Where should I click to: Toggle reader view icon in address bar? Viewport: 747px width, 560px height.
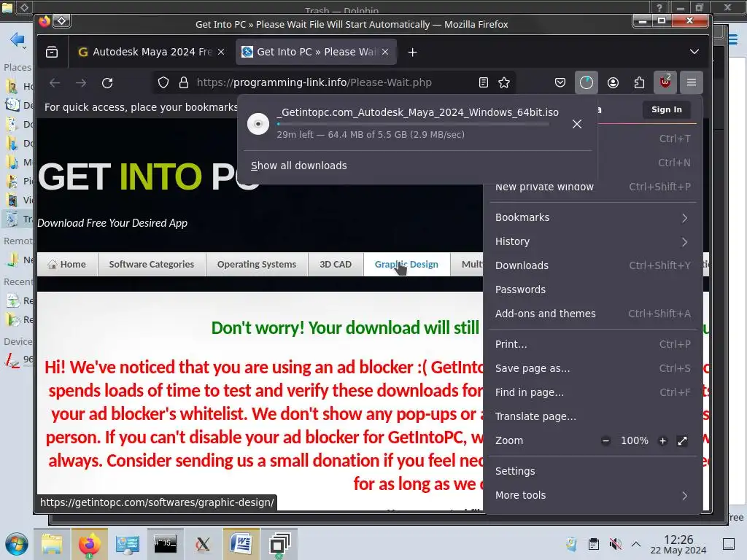(484, 83)
